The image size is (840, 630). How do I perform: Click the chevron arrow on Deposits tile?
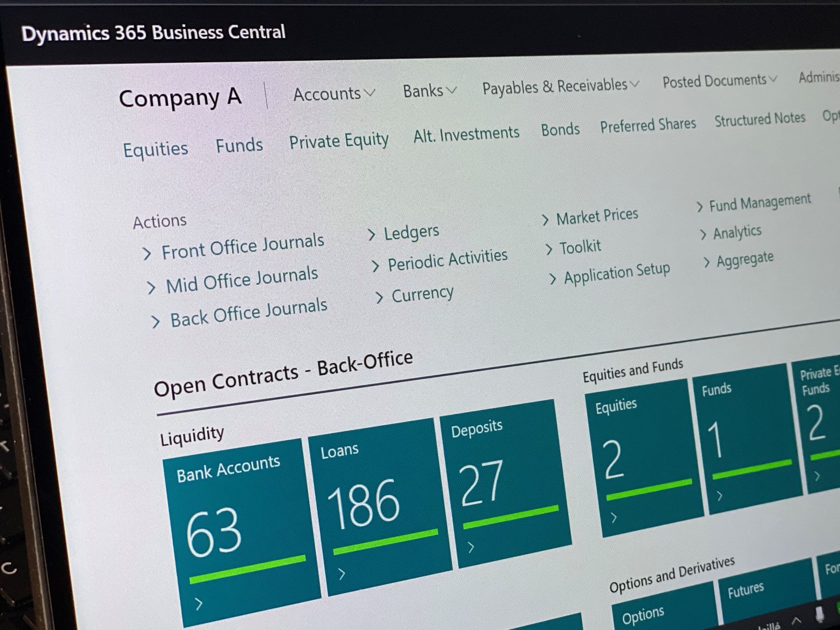pyautogui.click(x=471, y=547)
